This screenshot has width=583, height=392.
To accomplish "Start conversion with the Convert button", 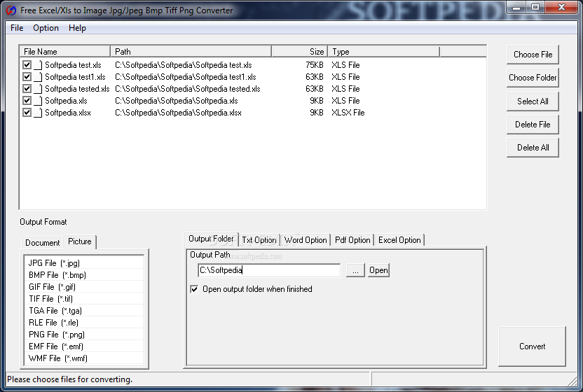I will pos(532,346).
